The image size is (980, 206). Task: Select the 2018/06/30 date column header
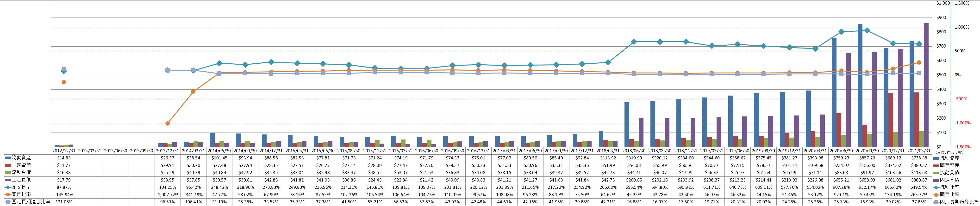click(x=634, y=151)
